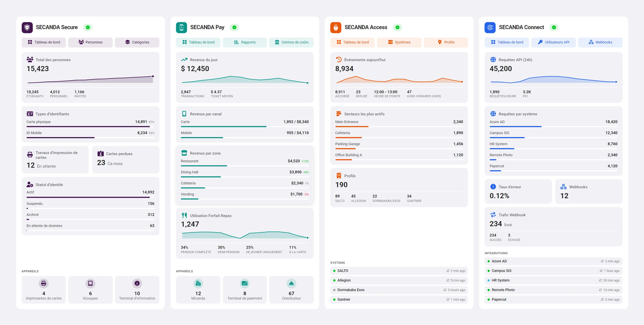Click the Taux d'erreur value 0.12%

coord(499,196)
